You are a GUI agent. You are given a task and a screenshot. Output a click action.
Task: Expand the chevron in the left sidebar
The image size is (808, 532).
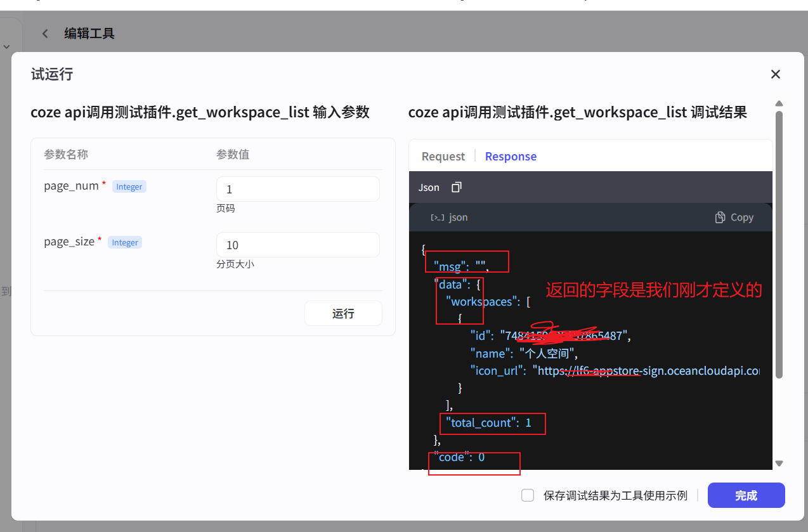click(6, 46)
